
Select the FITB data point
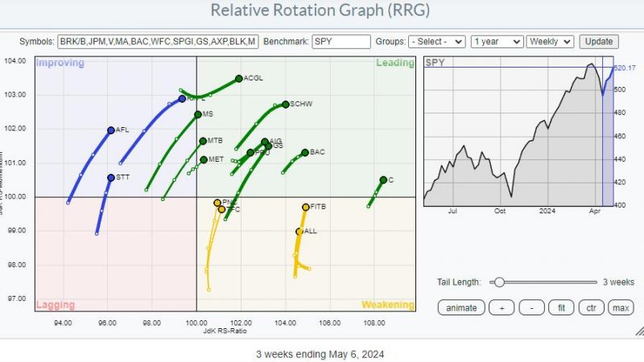pyautogui.click(x=306, y=208)
